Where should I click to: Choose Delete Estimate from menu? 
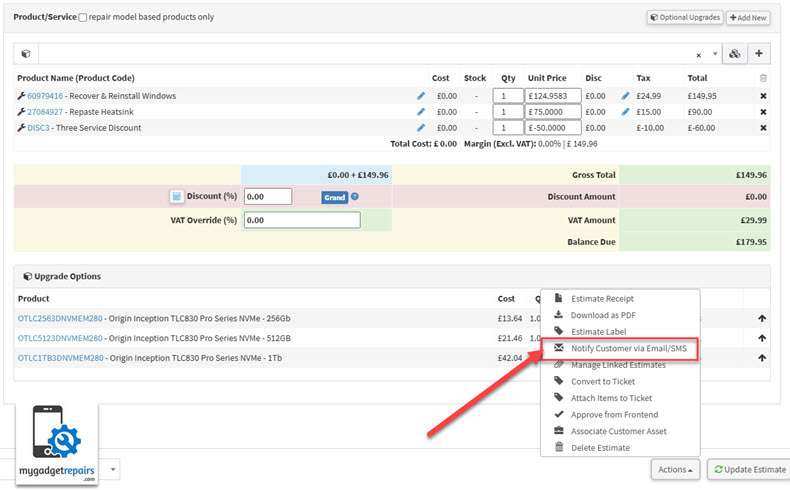click(600, 448)
